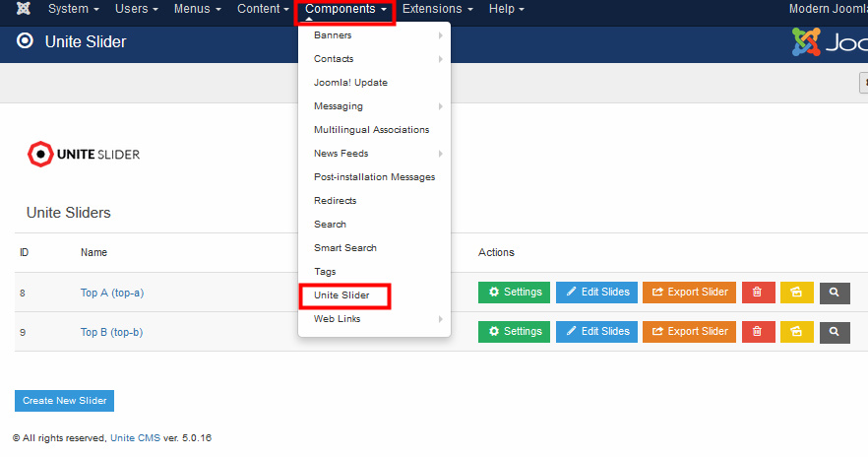Toggle the Components menu
This screenshot has width=868, height=457.
click(345, 9)
